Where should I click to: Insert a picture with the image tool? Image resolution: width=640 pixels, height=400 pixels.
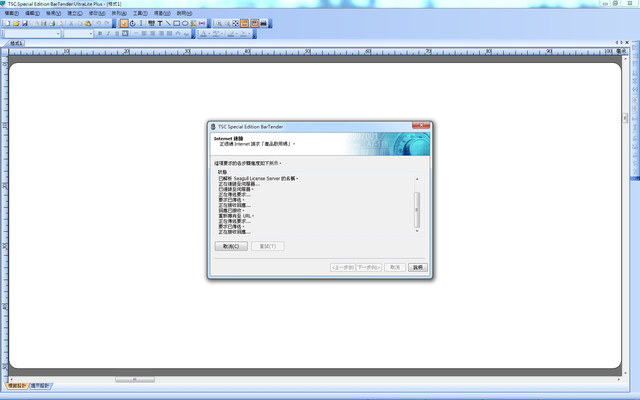click(193, 24)
